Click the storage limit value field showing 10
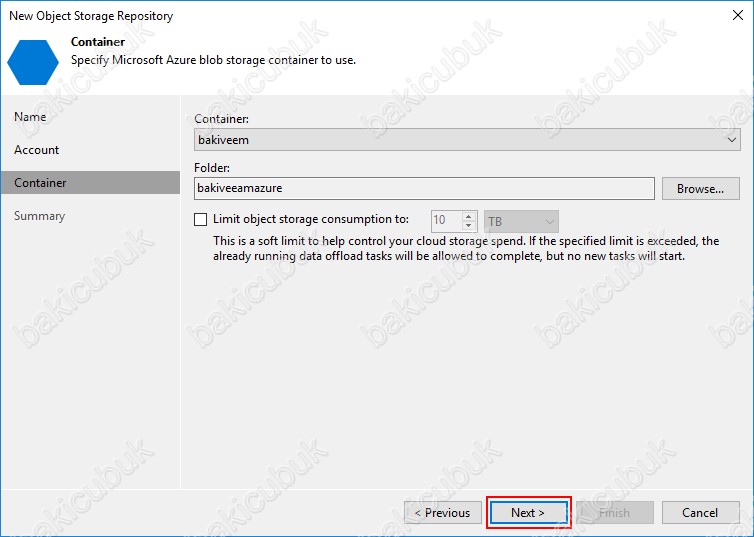 (446, 221)
